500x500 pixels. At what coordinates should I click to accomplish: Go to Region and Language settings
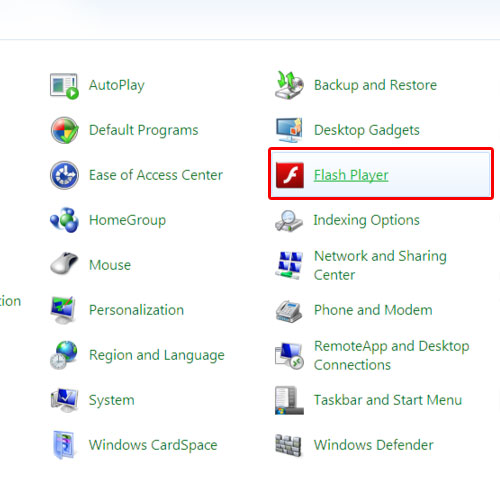[x=157, y=355]
